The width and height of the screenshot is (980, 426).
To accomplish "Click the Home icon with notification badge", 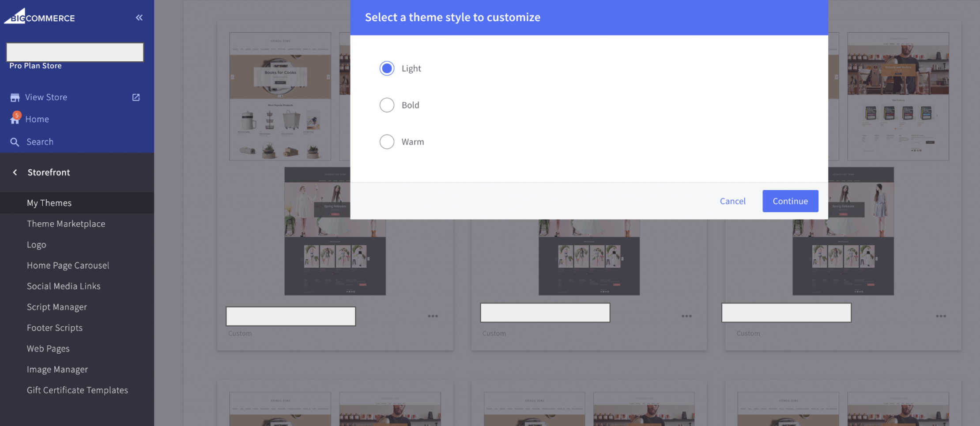I will 15,119.
